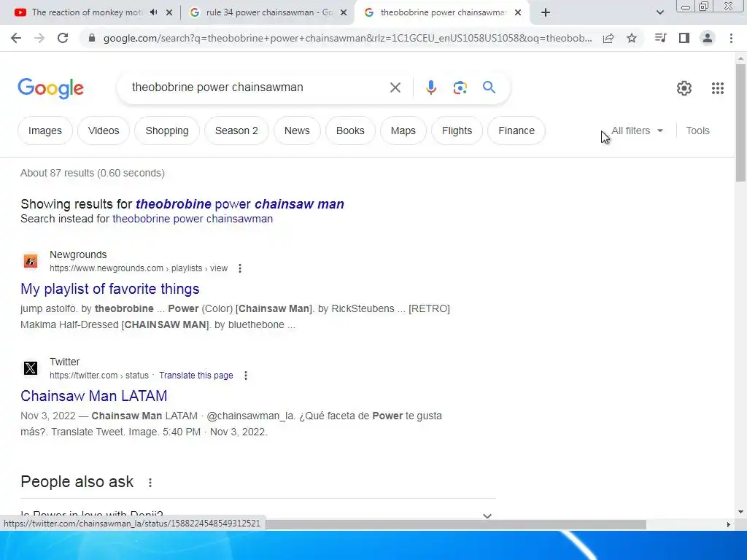Filter results by Books
Viewport: 747px width, 560px height.
(x=350, y=131)
